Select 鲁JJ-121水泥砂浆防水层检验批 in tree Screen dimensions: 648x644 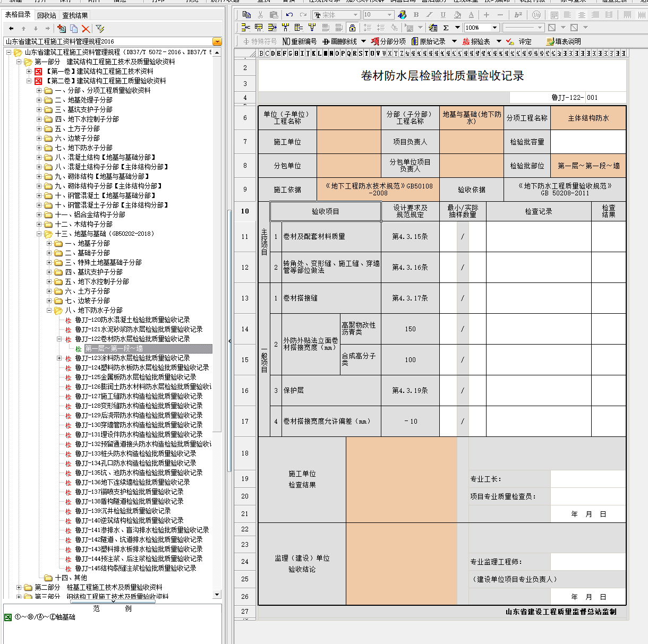coord(139,329)
